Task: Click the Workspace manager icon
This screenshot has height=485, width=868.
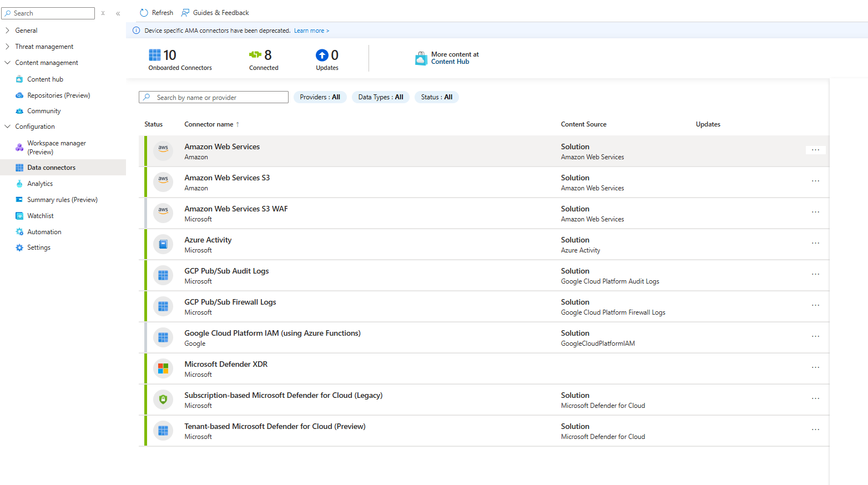Action: tap(19, 148)
